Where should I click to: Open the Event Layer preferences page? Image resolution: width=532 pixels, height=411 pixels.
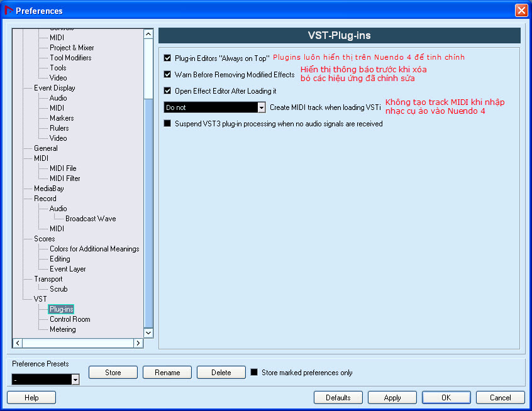pyautogui.click(x=67, y=269)
